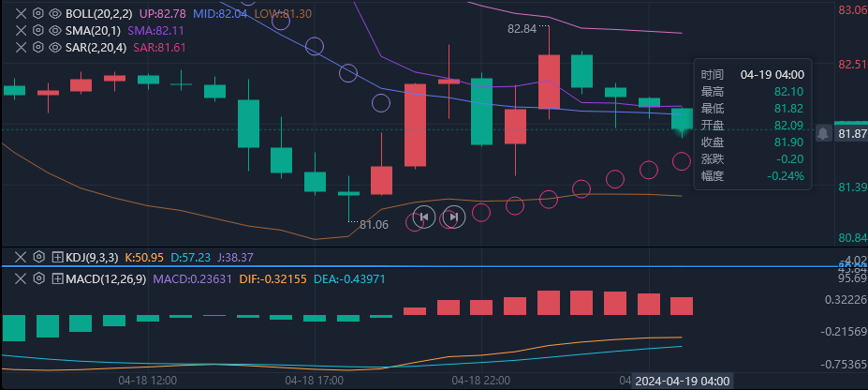The image size is (868, 390).
Task: Click the UP:82.78 Bollinger value
Action: [x=162, y=14]
